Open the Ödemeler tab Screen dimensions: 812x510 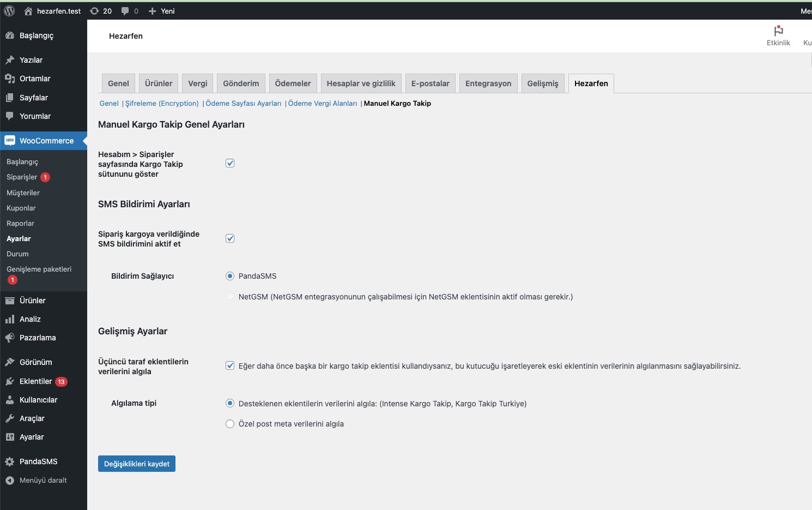[293, 83]
